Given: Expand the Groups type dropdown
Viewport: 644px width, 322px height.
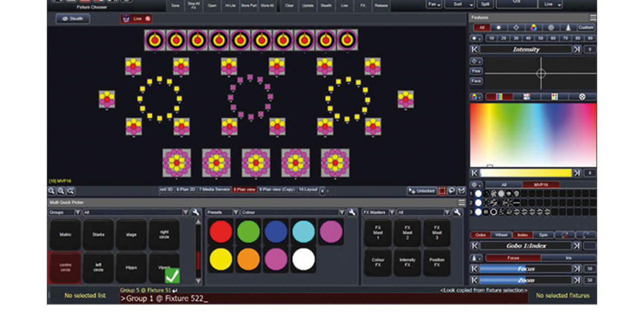Looking at the screenshot, I should [x=77, y=212].
